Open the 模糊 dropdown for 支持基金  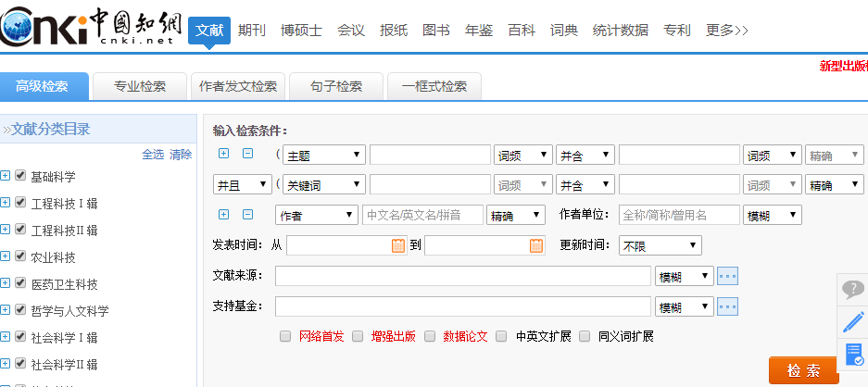[685, 306]
